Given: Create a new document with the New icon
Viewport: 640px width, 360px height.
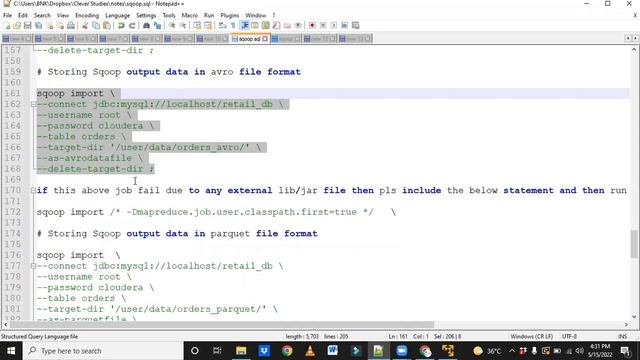Looking at the screenshot, I should tap(7, 26).
